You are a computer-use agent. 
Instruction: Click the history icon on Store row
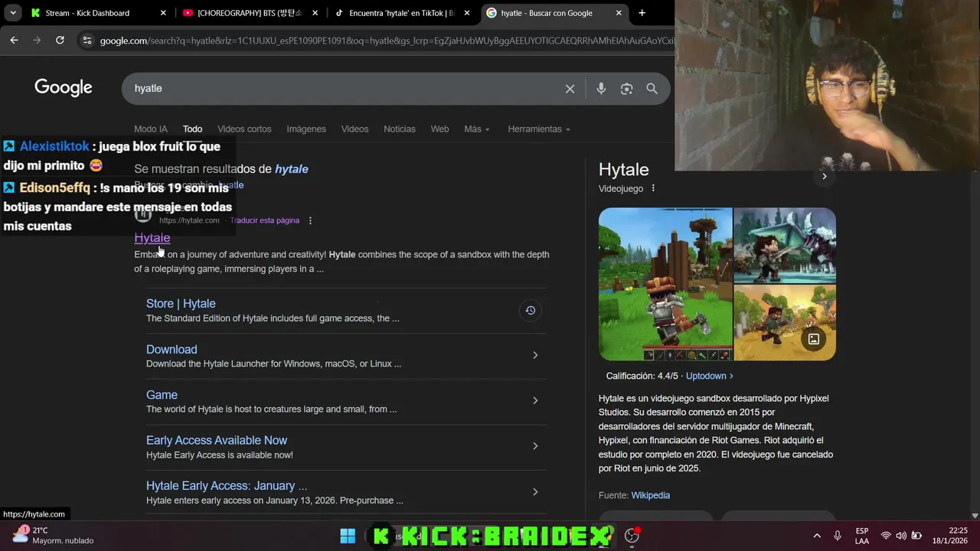click(530, 310)
